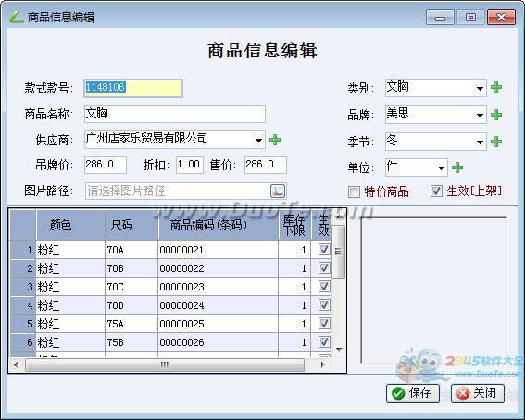Open the 单位 unit dropdown
This screenshot has height=420, width=525.
pos(442,167)
